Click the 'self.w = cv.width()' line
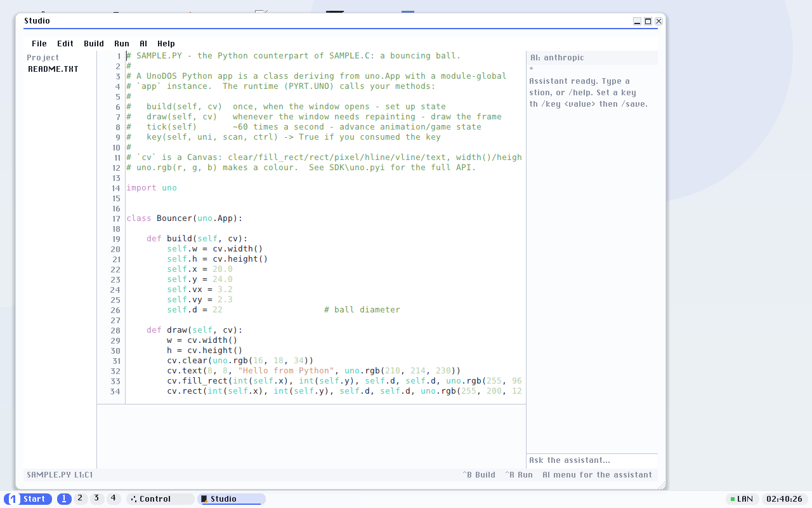This screenshot has width=812, height=508. [x=215, y=249]
